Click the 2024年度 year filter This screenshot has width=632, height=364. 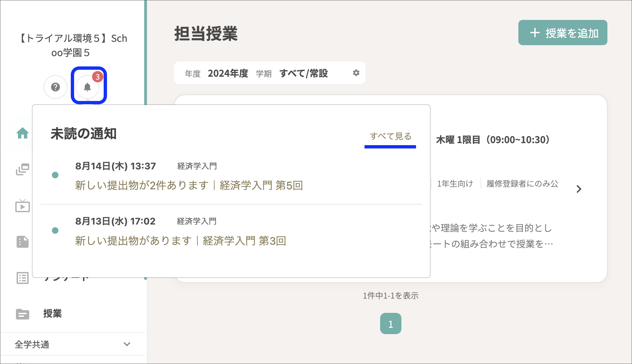[x=228, y=73]
